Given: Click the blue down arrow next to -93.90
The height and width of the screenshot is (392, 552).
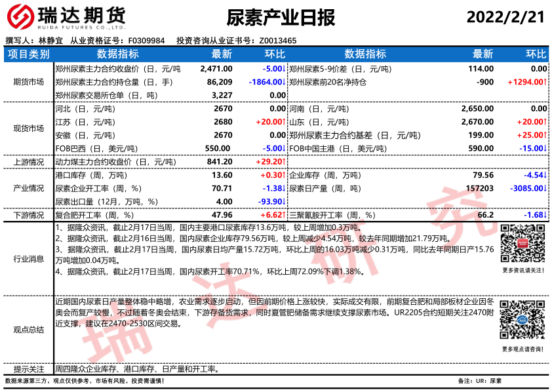Looking at the screenshot, I should pyautogui.click(x=283, y=202).
